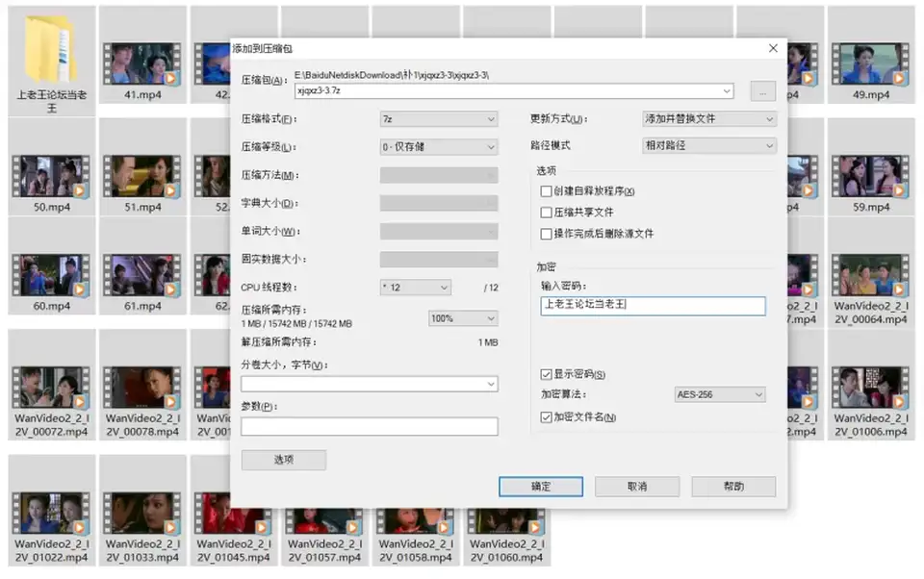
Task: Click the 参数 parameters input field
Action: click(x=370, y=426)
